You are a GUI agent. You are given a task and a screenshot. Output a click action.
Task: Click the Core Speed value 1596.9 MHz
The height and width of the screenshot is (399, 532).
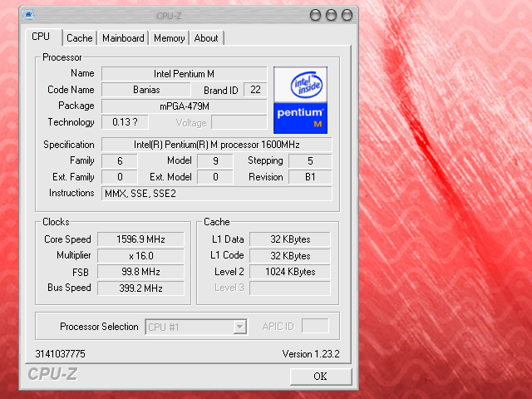(140, 239)
